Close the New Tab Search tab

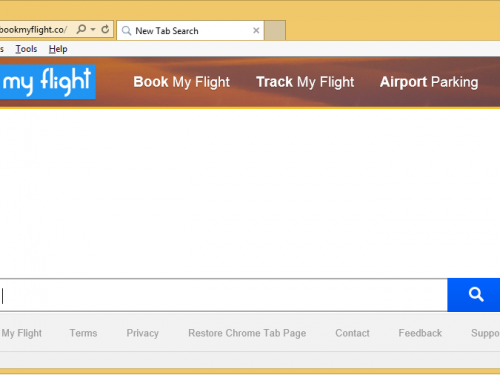point(256,31)
